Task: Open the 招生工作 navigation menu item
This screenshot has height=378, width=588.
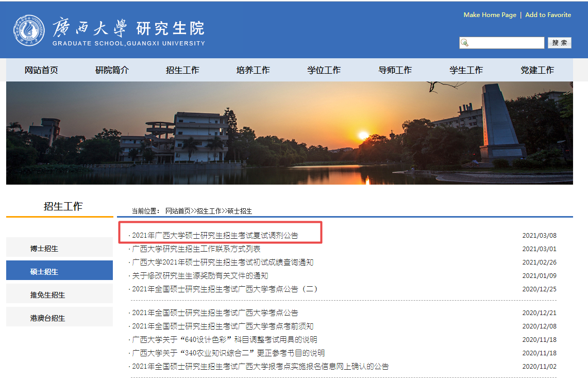Action: click(182, 70)
